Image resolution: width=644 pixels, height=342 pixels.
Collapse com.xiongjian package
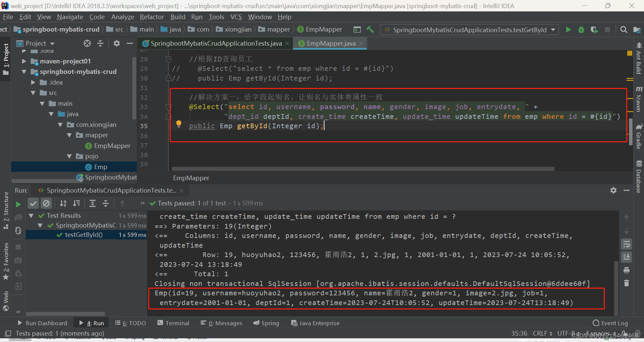(60, 125)
